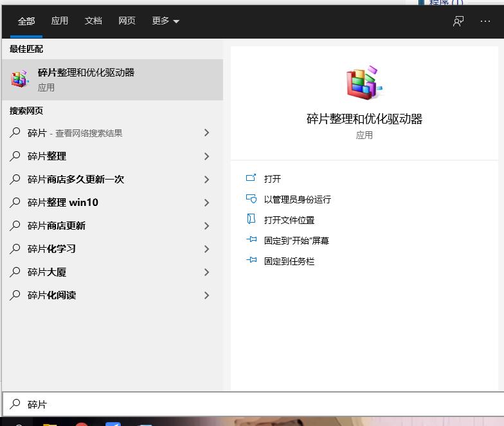Screen dimensions: 504x426
Task: Click the feedback person icon in the header
Action: click(x=458, y=22)
